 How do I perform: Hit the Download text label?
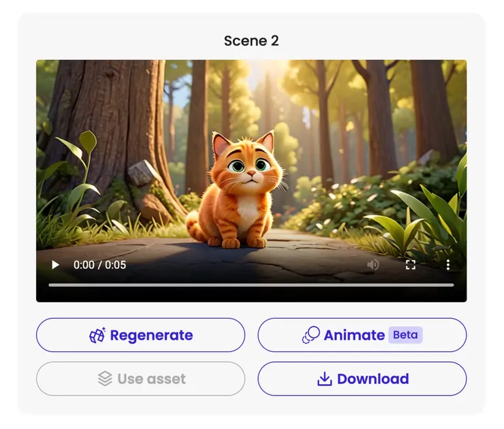point(373,379)
